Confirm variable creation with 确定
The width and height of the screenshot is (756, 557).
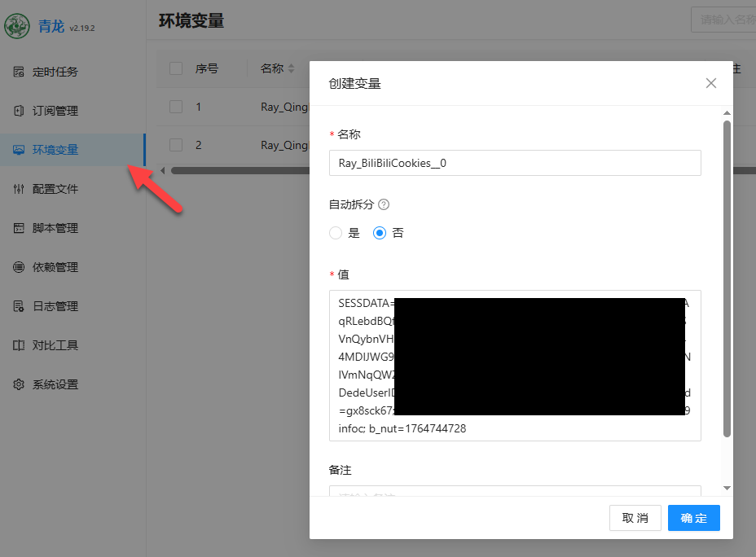click(693, 518)
